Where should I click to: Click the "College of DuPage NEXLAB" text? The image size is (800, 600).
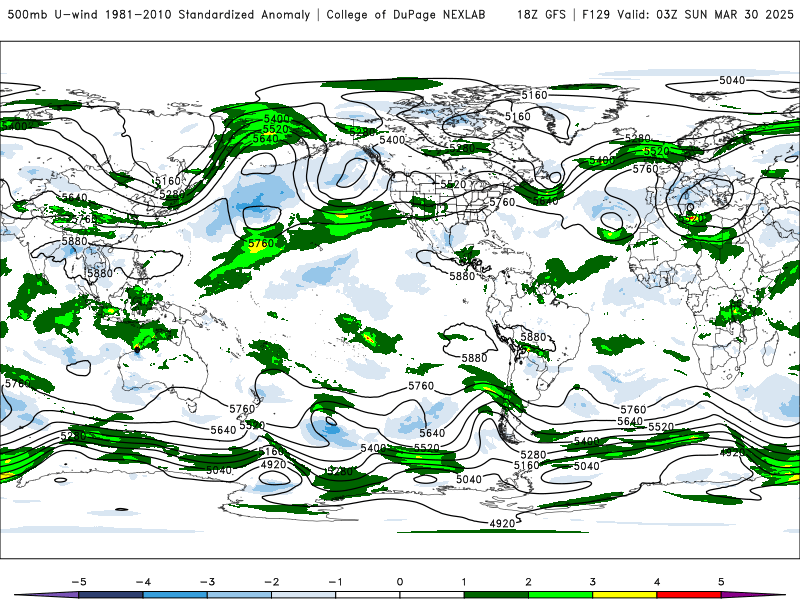[x=406, y=14]
